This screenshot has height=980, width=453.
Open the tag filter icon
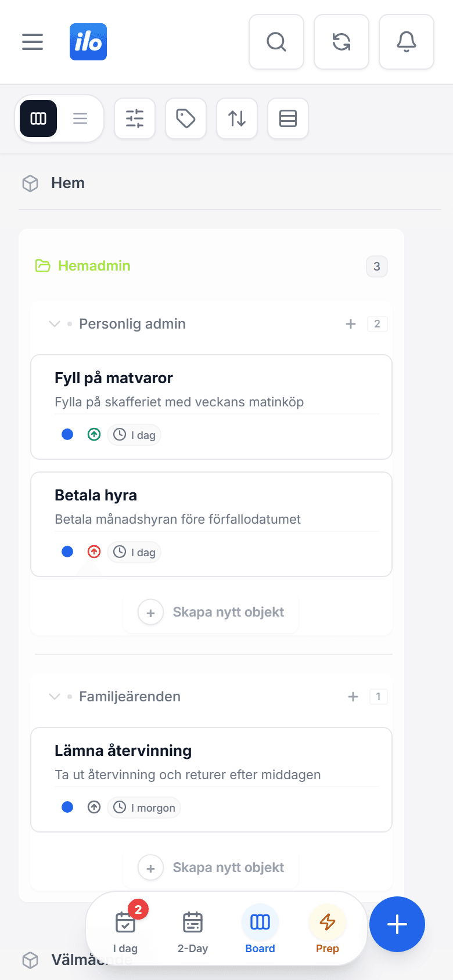click(186, 118)
